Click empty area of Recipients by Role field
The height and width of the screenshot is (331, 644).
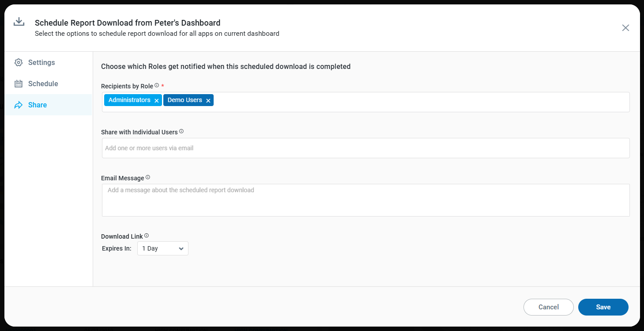419,102
